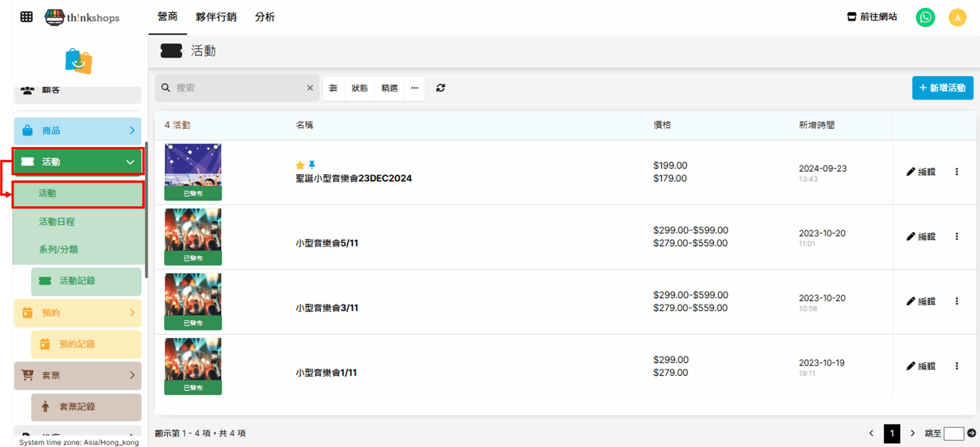Switch to the 夥伴行銷 tab
The image size is (980, 447).
(216, 17)
